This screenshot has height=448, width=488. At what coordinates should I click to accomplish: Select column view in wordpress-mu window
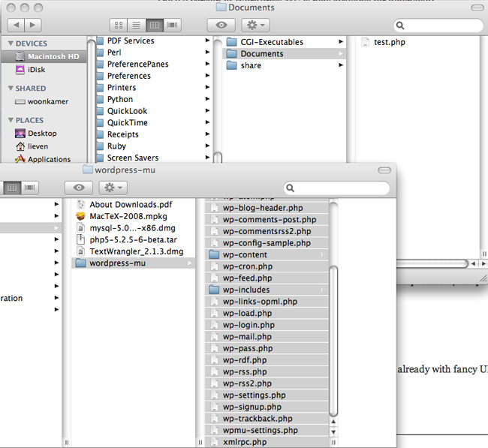[11, 188]
